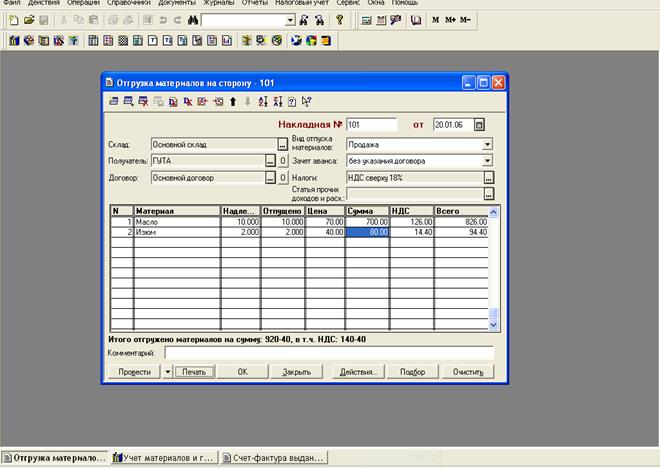Click the yellow question mark help icon

(340, 20)
